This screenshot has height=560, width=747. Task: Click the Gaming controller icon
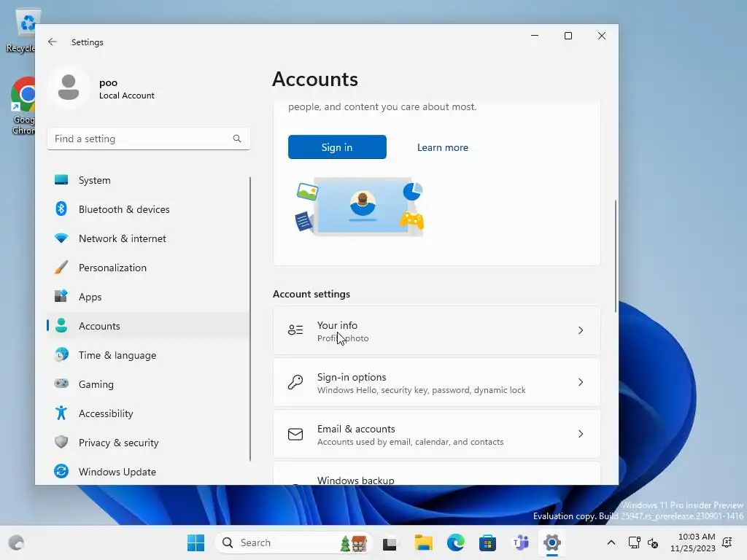coord(61,384)
